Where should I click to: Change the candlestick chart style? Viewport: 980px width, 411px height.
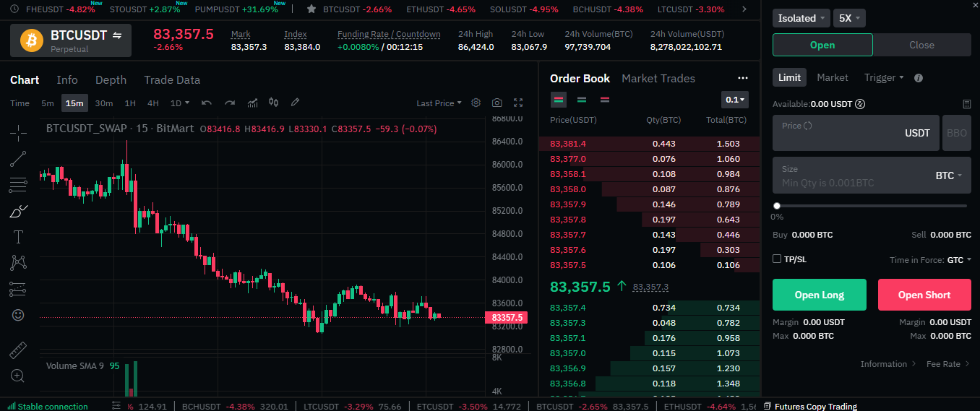(273, 103)
